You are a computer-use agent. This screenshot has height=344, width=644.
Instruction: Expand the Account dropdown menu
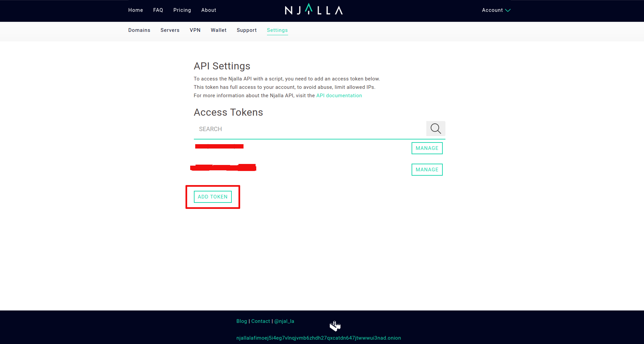click(496, 10)
